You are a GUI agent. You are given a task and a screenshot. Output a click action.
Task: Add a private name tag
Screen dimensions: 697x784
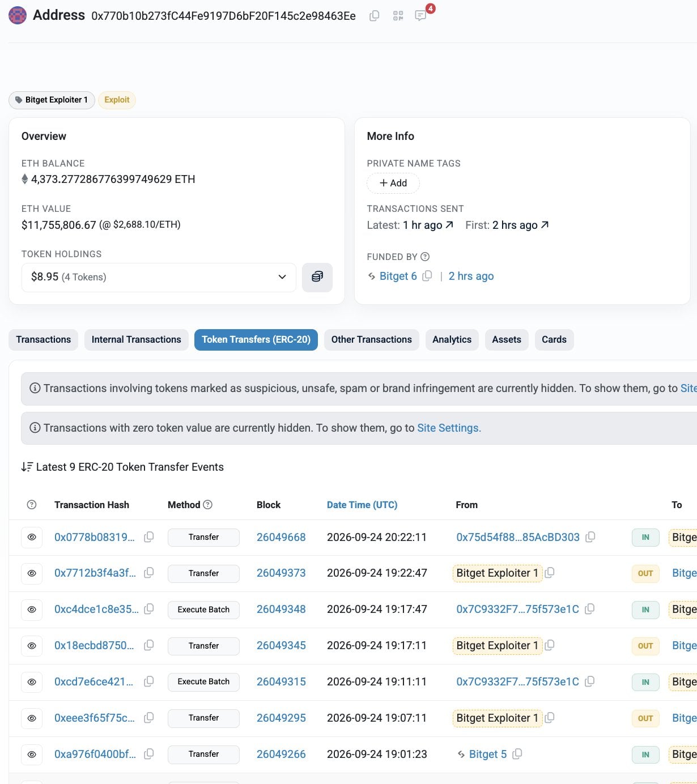point(393,183)
